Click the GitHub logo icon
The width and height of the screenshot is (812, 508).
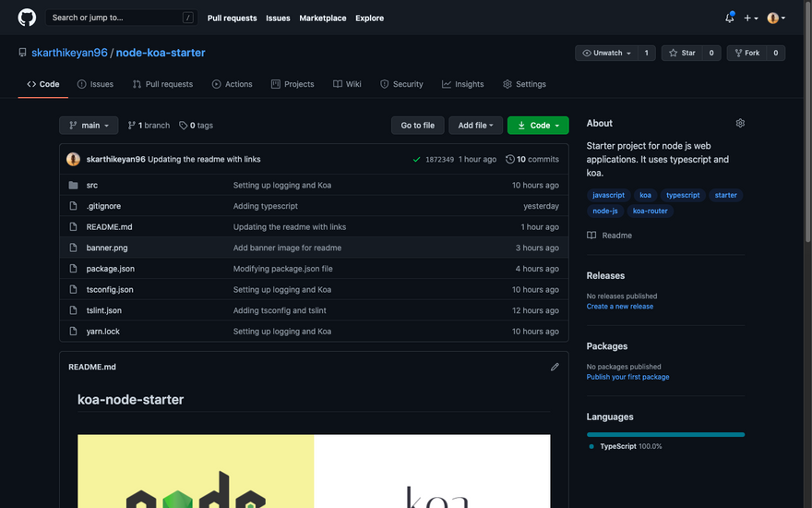click(x=27, y=18)
